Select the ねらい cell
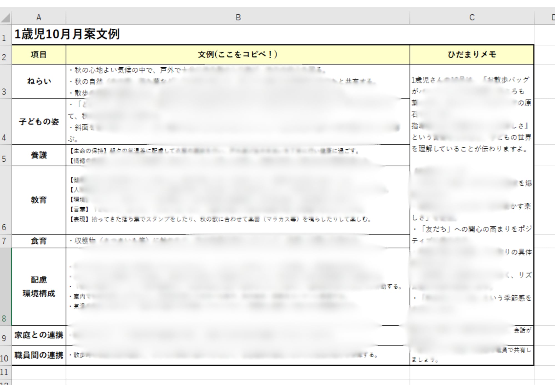 coord(39,82)
